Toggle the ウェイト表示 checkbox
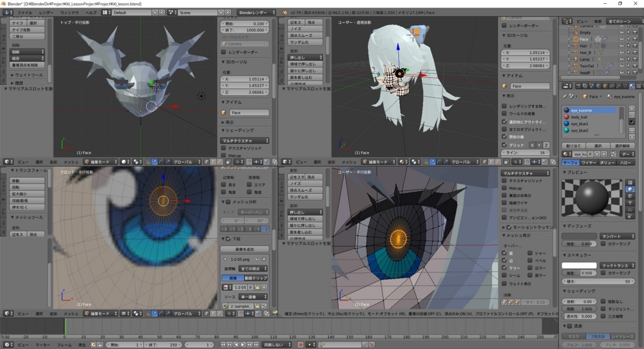Viewport: 644px width, 349px height. coord(504,284)
